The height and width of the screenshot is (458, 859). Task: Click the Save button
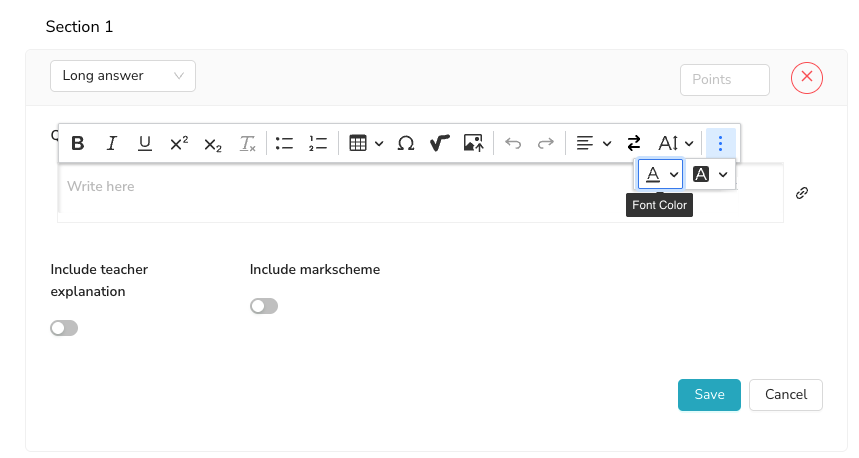tap(709, 395)
